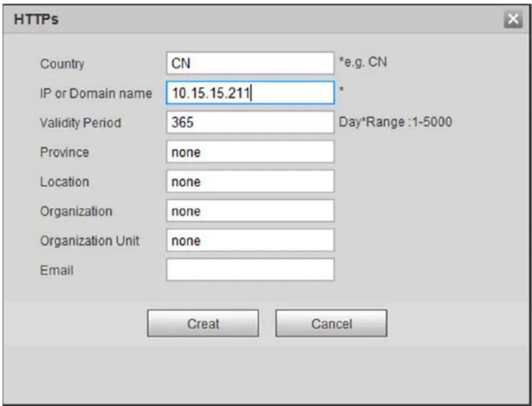Click the Province label
Image resolution: width=532 pixels, height=406 pixels.
coord(64,152)
